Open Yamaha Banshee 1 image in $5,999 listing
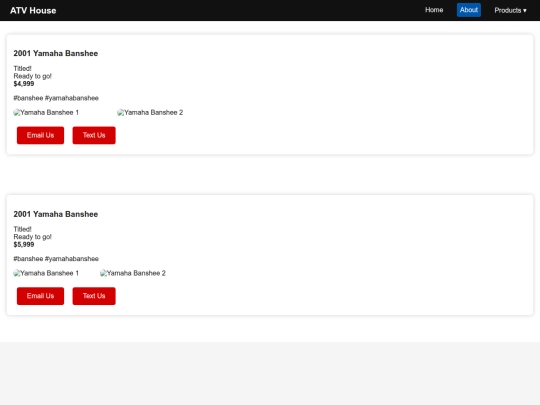This screenshot has height=405, width=540. 46,273
